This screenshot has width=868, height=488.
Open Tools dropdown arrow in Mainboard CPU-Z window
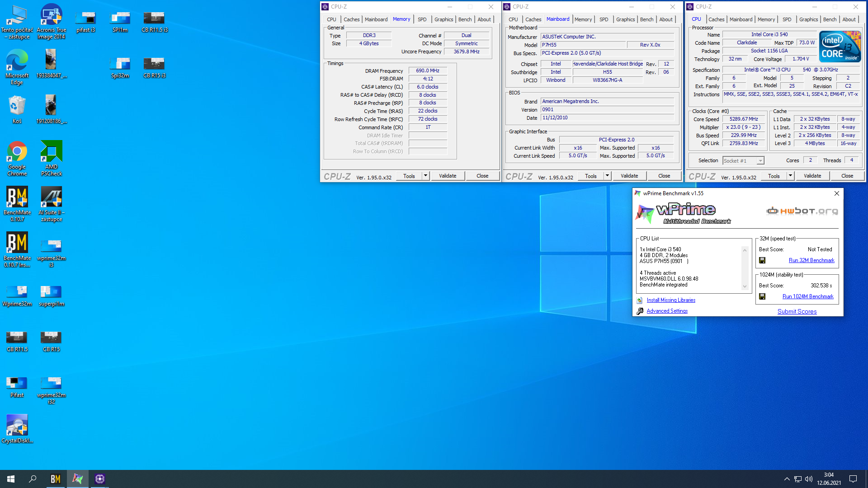607,176
